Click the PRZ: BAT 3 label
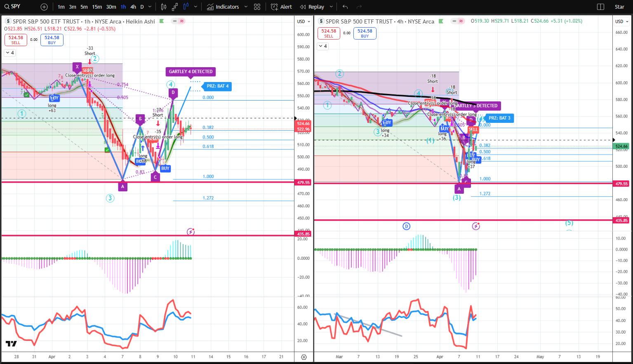The image size is (633, 364). (x=499, y=118)
